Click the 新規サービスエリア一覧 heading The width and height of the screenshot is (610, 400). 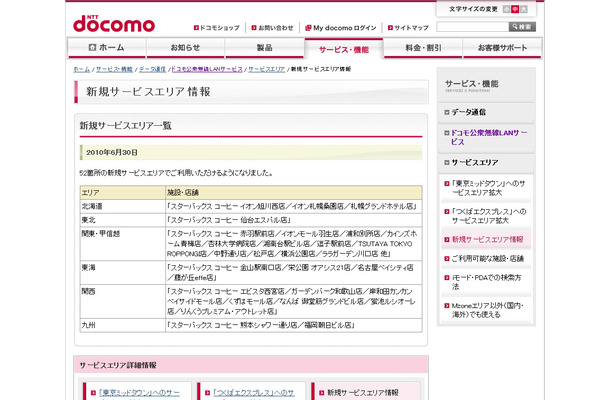click(x=125, y=125)
